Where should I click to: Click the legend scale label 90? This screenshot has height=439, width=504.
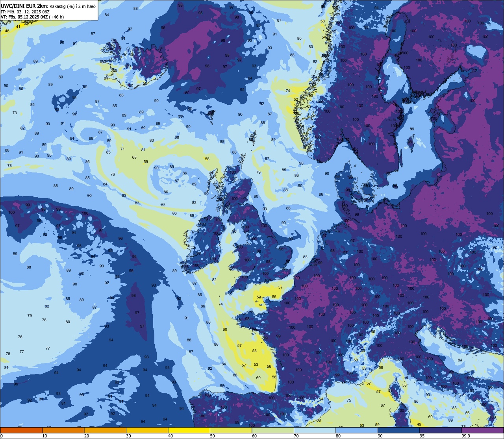point(380,436)
